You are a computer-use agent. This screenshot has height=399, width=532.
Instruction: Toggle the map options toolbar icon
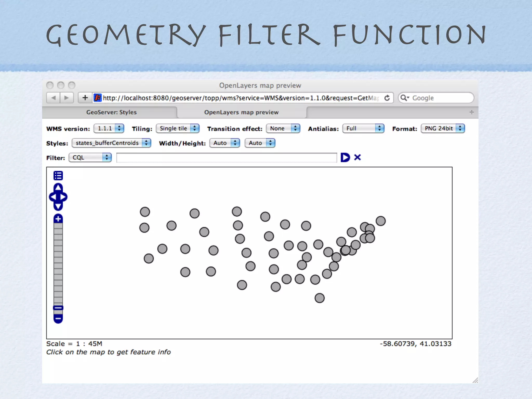(58, 176)
